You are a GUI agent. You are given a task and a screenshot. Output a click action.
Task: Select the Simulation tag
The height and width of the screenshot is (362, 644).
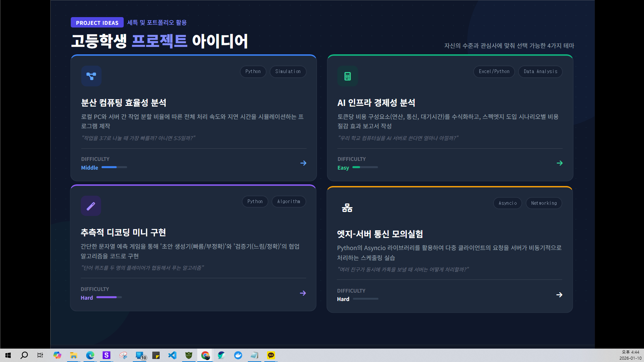[288, 72]
